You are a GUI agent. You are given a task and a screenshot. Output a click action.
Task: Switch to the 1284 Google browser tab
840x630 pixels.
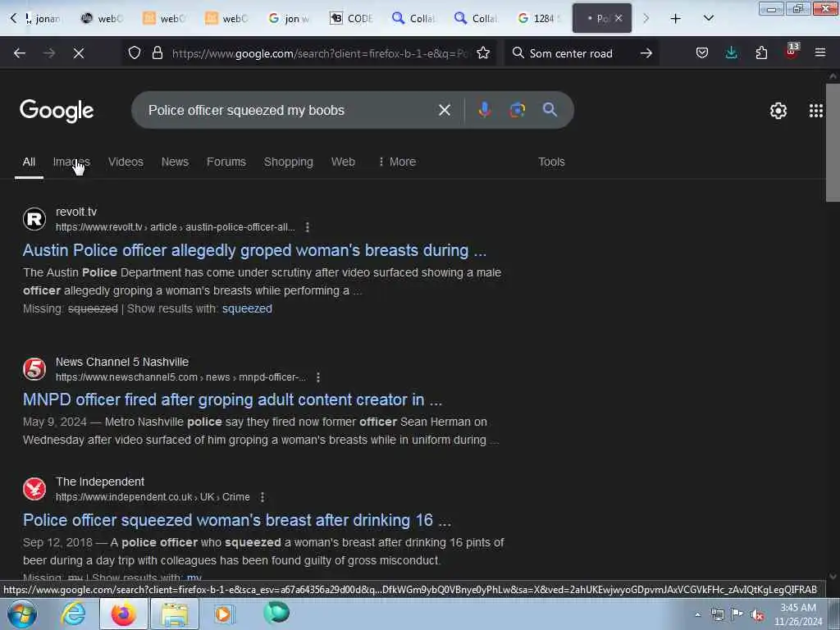539,18
